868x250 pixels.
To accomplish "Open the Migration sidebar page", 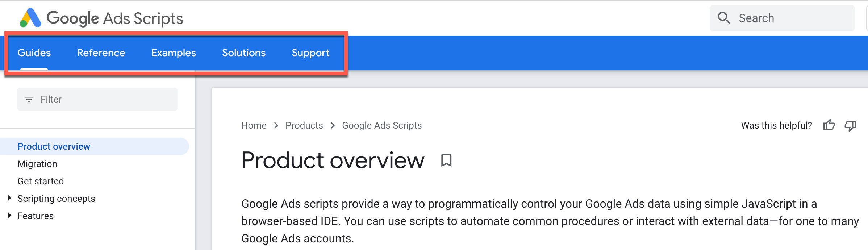I will point(37,164).
